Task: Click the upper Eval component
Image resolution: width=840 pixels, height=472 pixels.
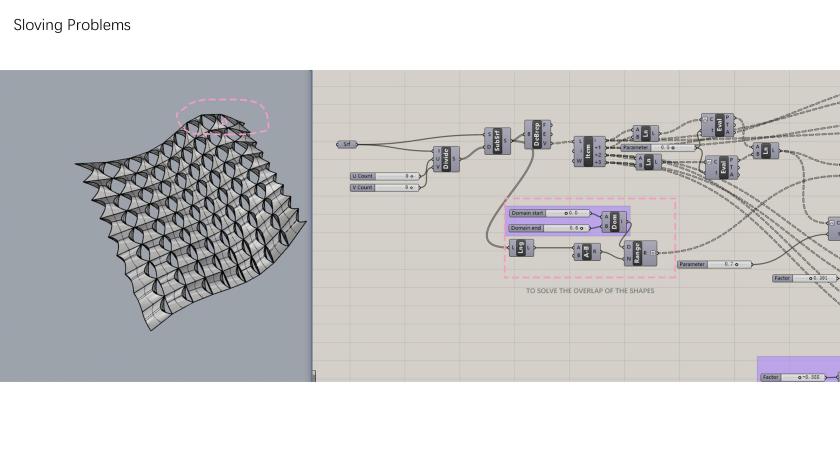Action: coord(718,125)
